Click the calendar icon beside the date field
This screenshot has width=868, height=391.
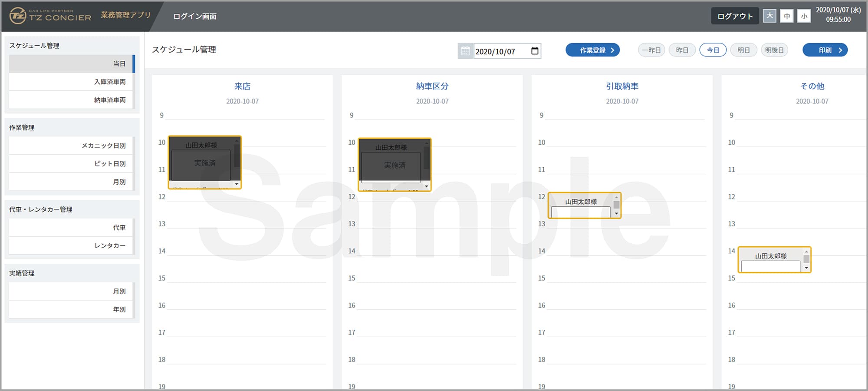tap(465, 51)
